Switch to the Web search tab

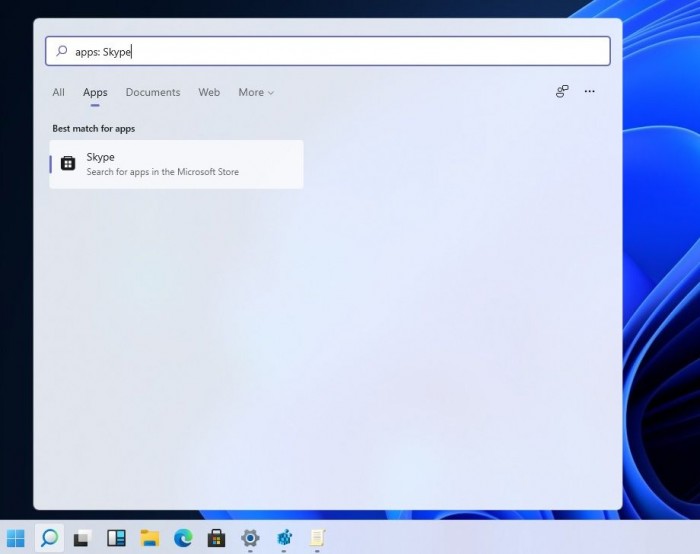(x=209, y=93)
